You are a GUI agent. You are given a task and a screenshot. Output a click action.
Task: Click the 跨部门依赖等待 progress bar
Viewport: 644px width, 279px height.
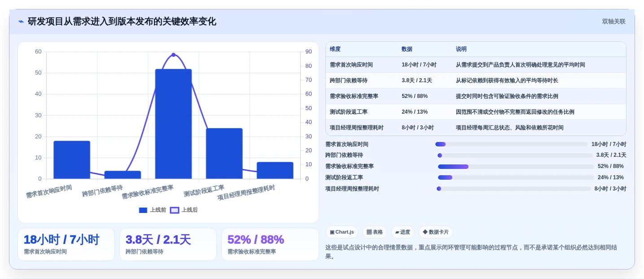click(515, 155)
